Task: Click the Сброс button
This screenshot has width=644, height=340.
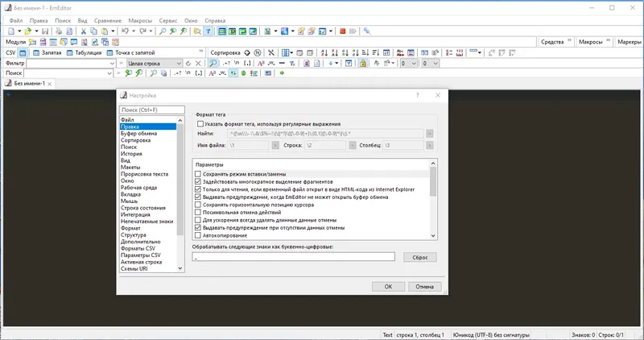Action: tap(419, 257)
